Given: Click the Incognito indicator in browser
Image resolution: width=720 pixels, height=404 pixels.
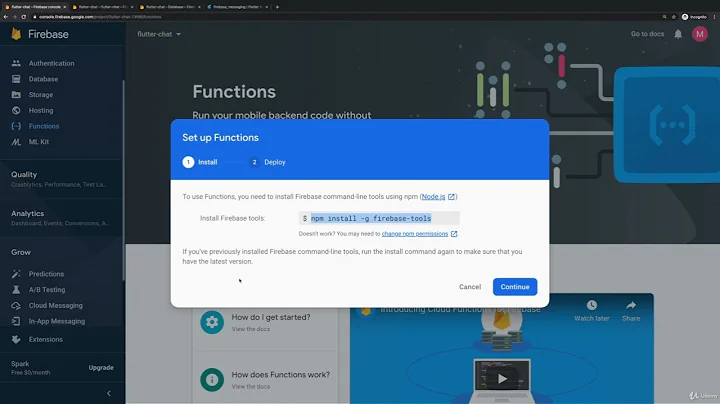Looking at the screenshot, I should click(694, 17).
